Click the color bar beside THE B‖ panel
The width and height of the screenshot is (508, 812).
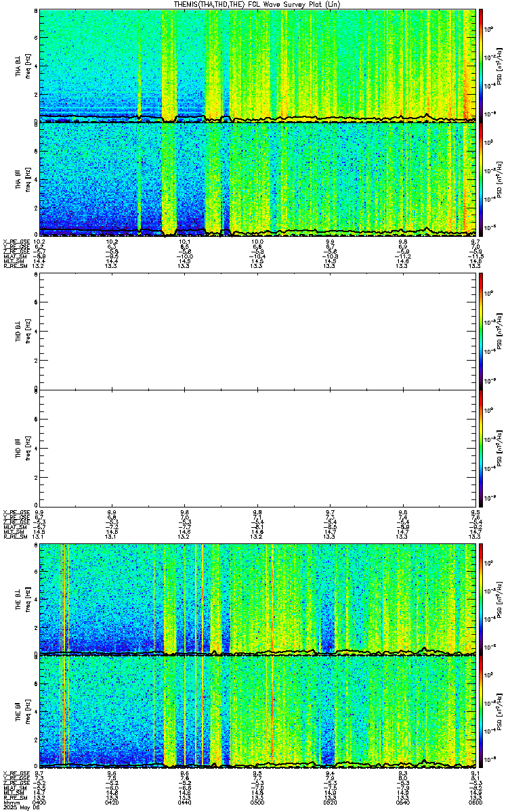pyautogui.click(x=481, y=712)
